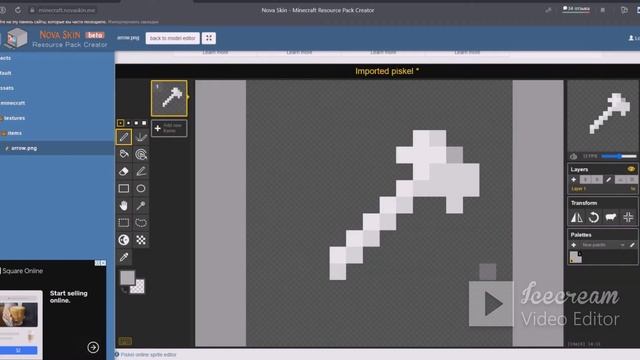The image size is (640, 360).
Task: Click the large animated preview image
Action: point(603,116)
